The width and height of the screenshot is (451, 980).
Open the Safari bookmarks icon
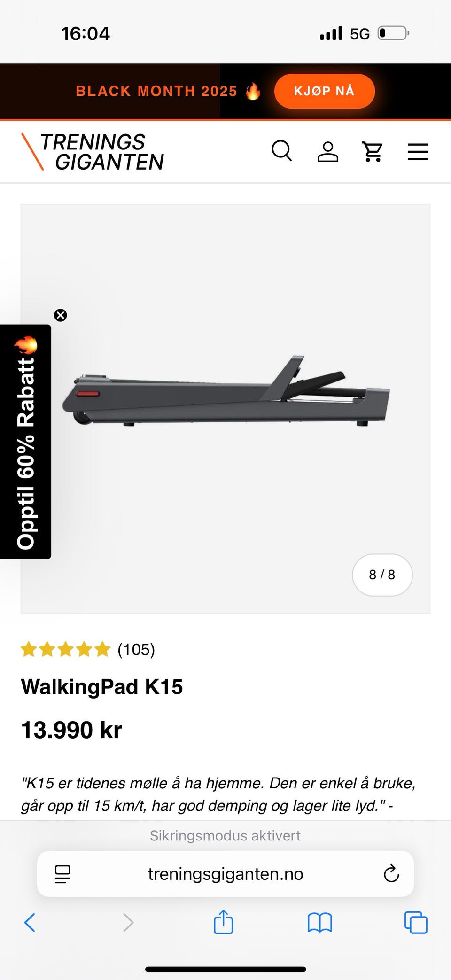click(x=320, y=922)
